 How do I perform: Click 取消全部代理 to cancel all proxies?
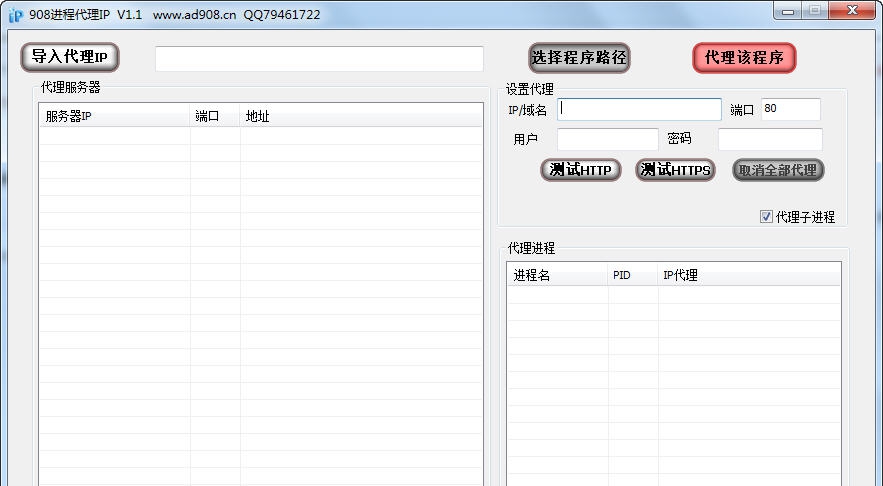(778, 170)
